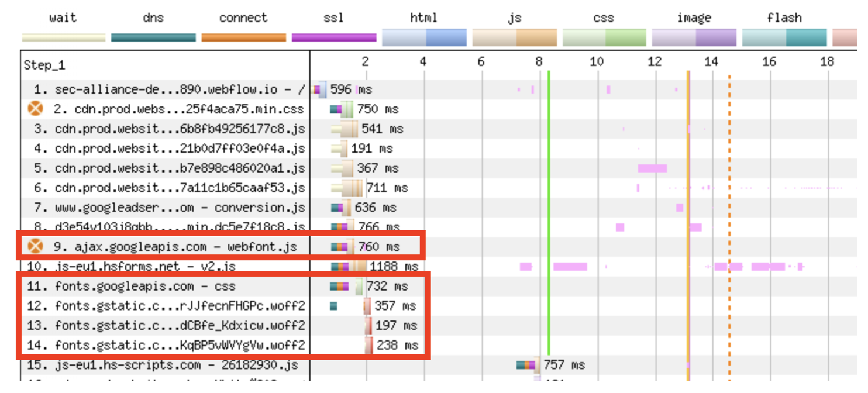Select request 15 js-eu1.hs-scripts.com 26182930.js
The width and height of the screenshot is (868, 393).
point(163,365)
